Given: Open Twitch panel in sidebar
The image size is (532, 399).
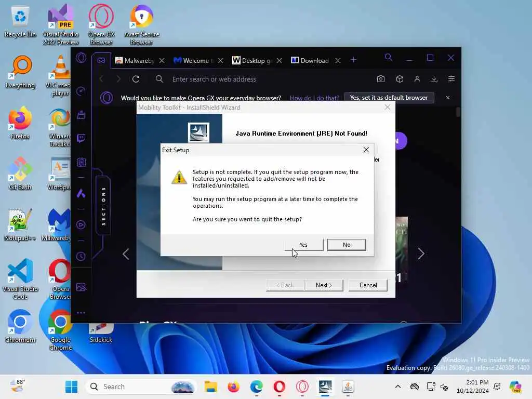Looking at the screenshot, I should point(81,138).
